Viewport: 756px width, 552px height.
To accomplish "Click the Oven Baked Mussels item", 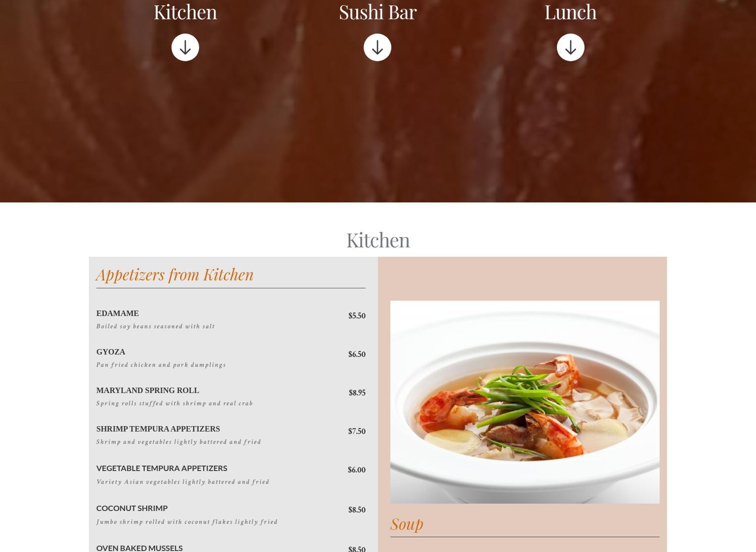I will click(x=139, y=548).
